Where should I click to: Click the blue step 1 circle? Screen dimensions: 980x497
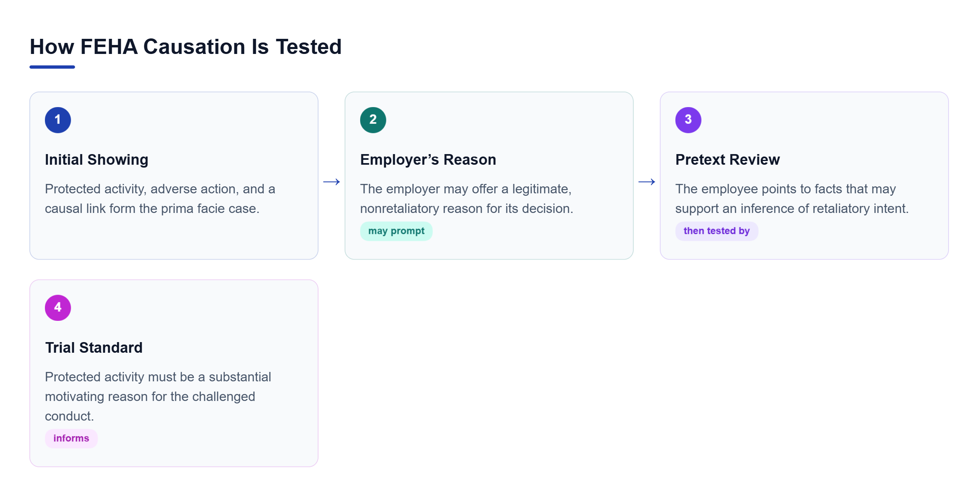pyautogui.click(x=58, y=120)
